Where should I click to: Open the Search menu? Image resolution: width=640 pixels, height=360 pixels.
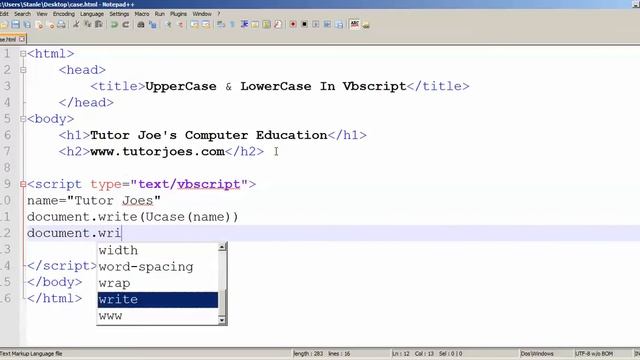[x=22, y=14]
